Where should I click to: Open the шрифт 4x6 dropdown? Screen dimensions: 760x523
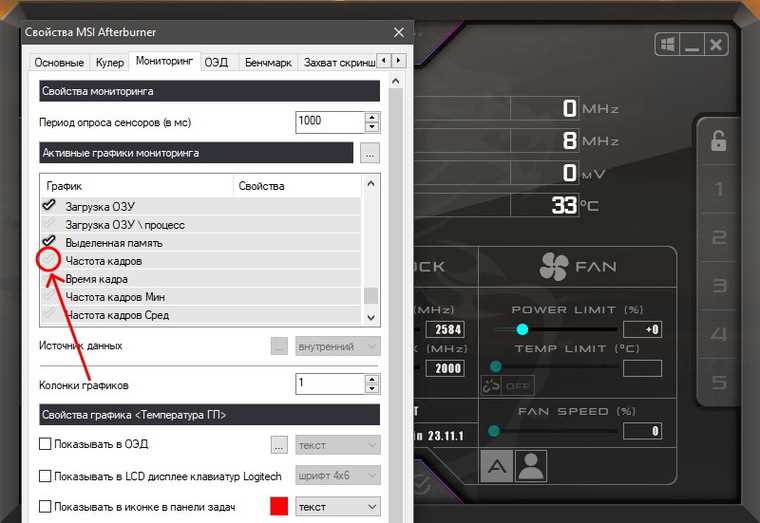338,476
